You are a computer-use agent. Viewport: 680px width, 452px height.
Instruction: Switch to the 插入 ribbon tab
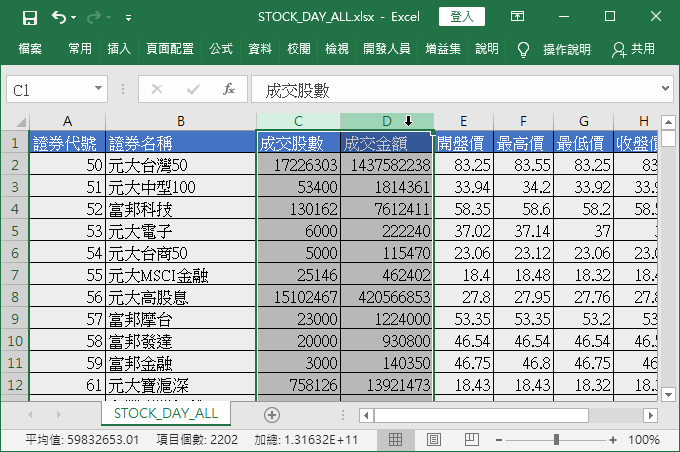point(119,49)
